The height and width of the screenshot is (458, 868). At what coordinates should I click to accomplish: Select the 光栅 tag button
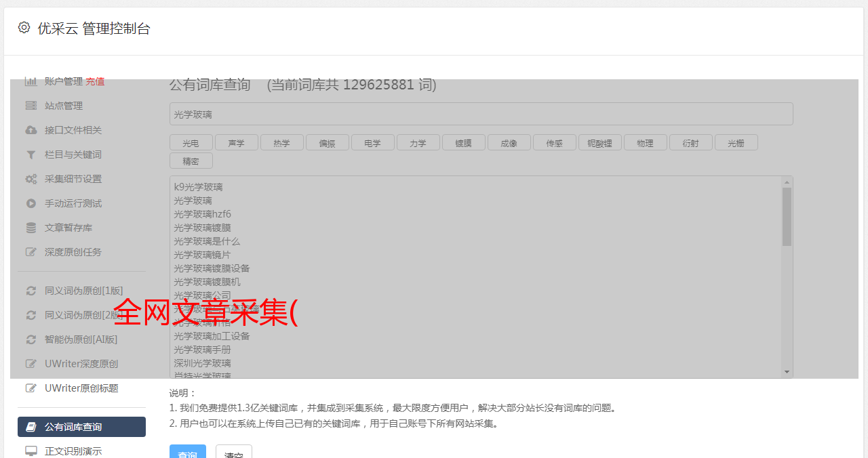(x=736, y=142)
